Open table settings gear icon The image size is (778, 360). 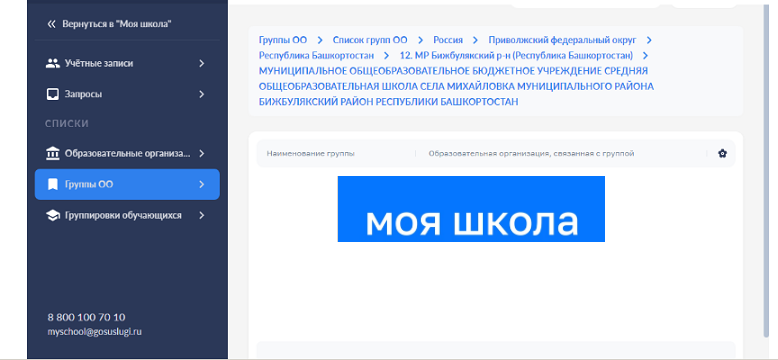[722, 154]
